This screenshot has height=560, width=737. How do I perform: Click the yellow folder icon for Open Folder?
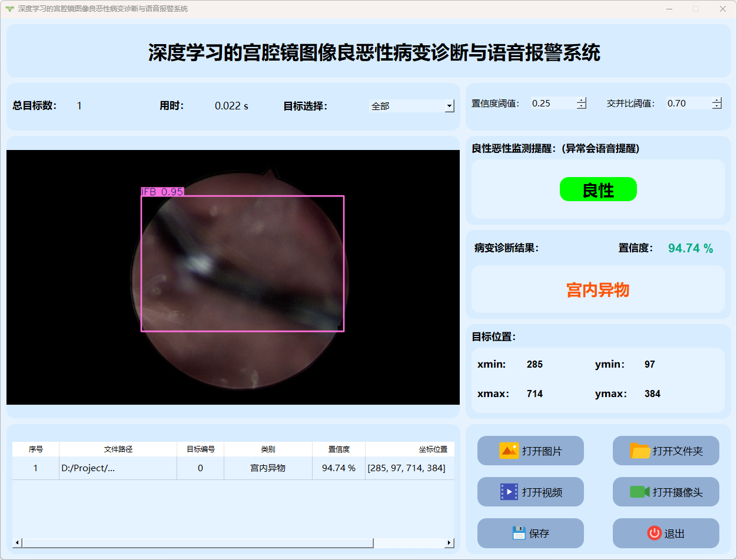tap(640, 451)
